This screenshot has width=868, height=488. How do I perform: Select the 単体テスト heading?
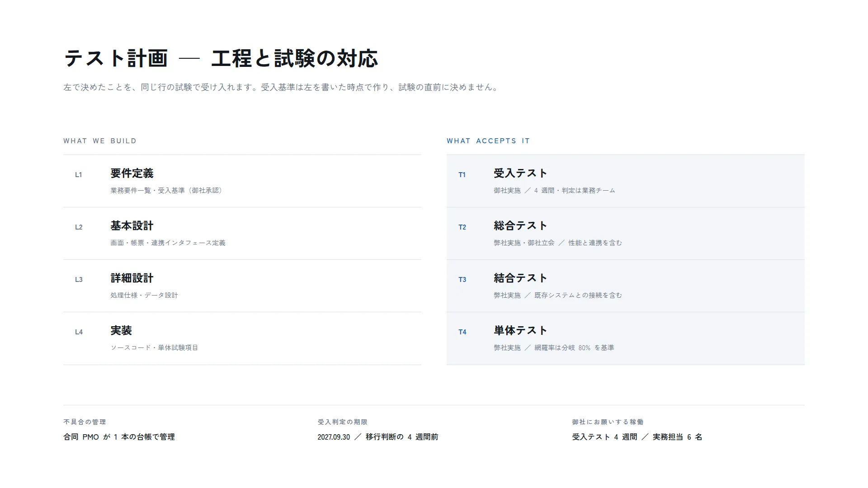(520, 330)
